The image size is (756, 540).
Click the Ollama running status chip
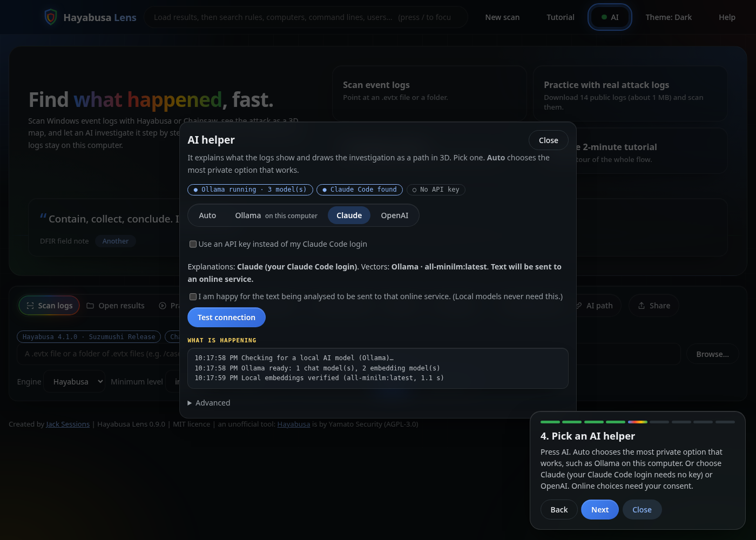point(250,190)
